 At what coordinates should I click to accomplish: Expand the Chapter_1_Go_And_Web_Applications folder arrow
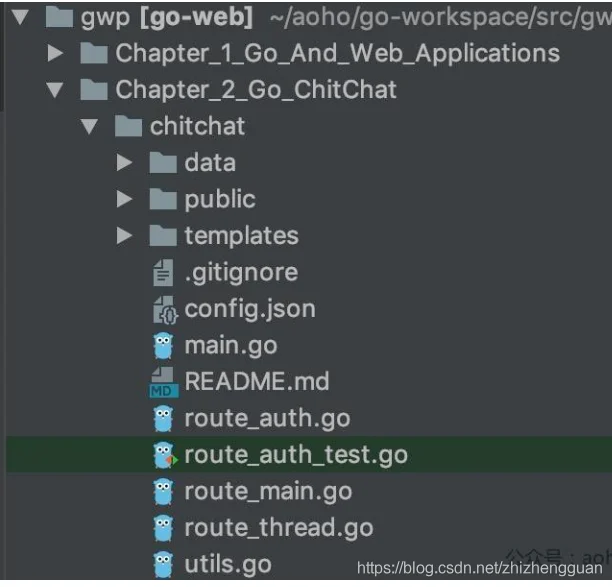[x=55, y=53]
